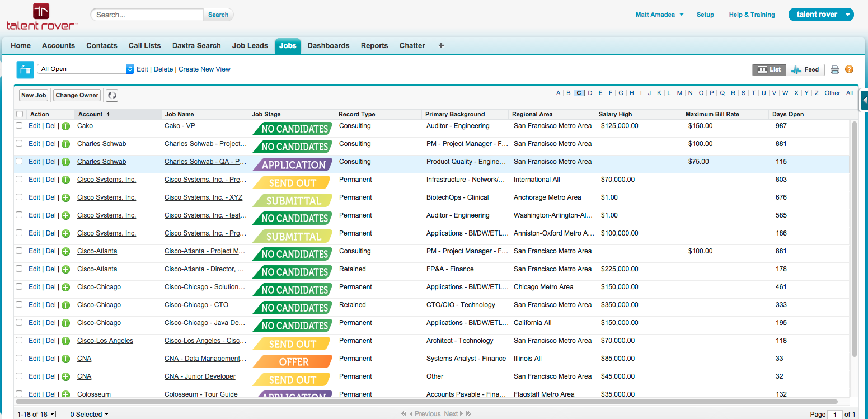Open help for this page (orange question icon)
This screenshot has width=868, height=419.
tap(849, 69)
